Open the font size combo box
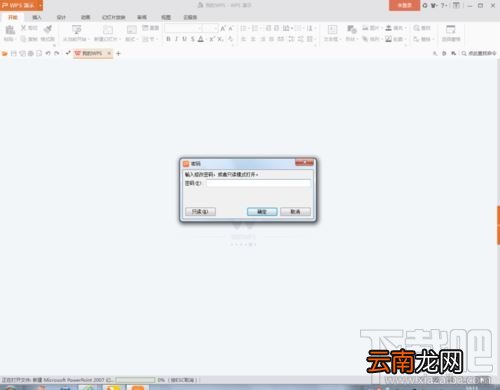 coord(211,28)
